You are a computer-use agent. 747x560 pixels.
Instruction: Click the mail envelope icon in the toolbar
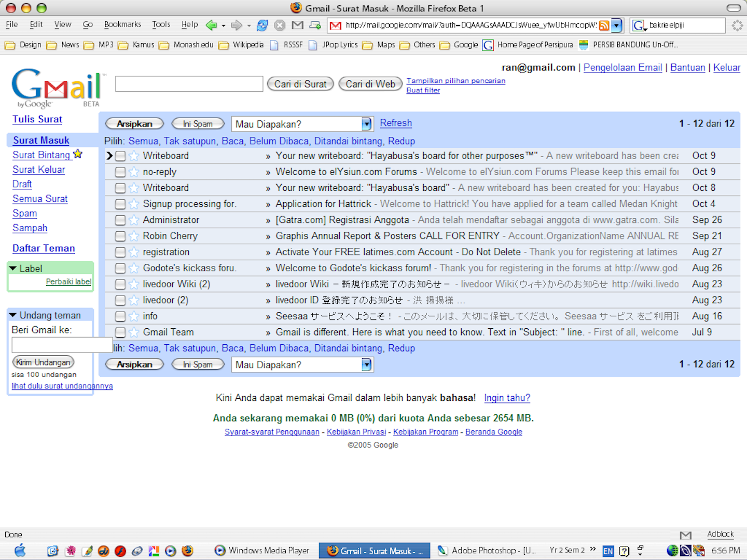tap(297, 25)
